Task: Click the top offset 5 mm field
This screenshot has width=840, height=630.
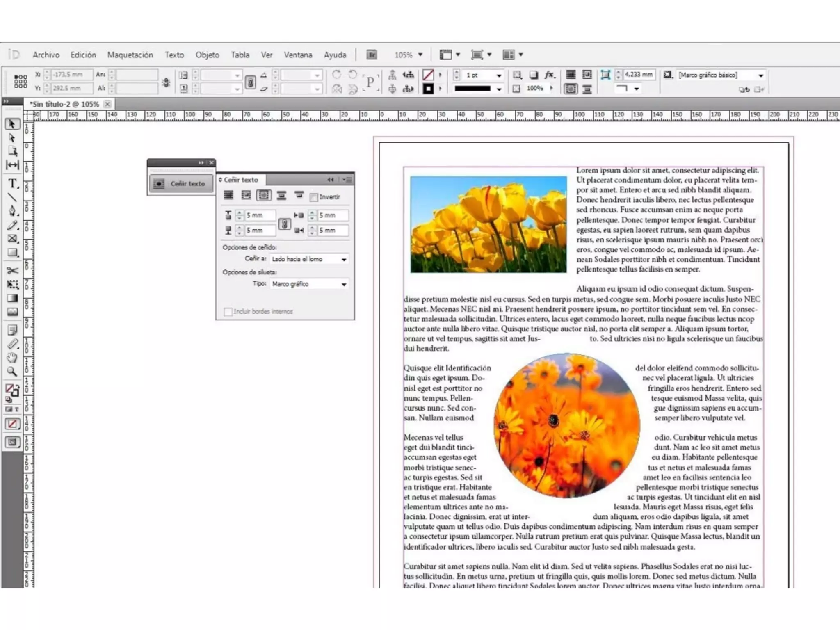Action: pos(260,215)
